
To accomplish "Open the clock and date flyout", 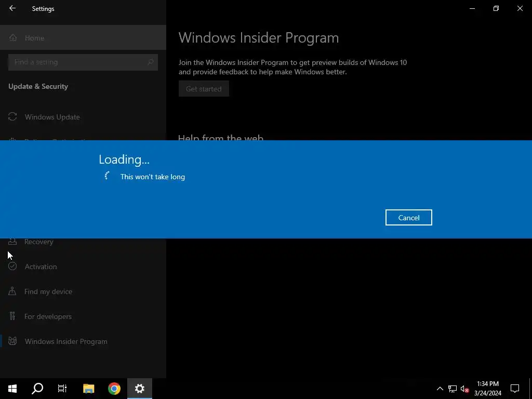I will [x=487, y=389].
